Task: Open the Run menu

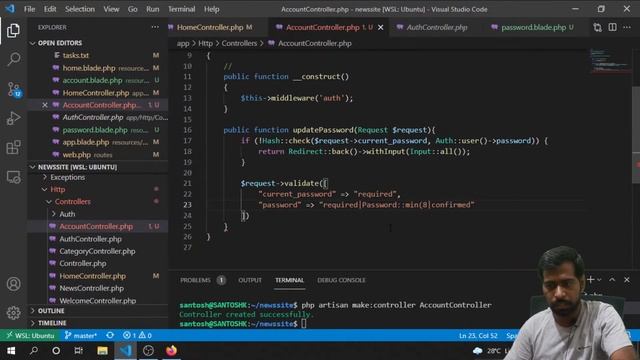Action: (x=153, y=9)
